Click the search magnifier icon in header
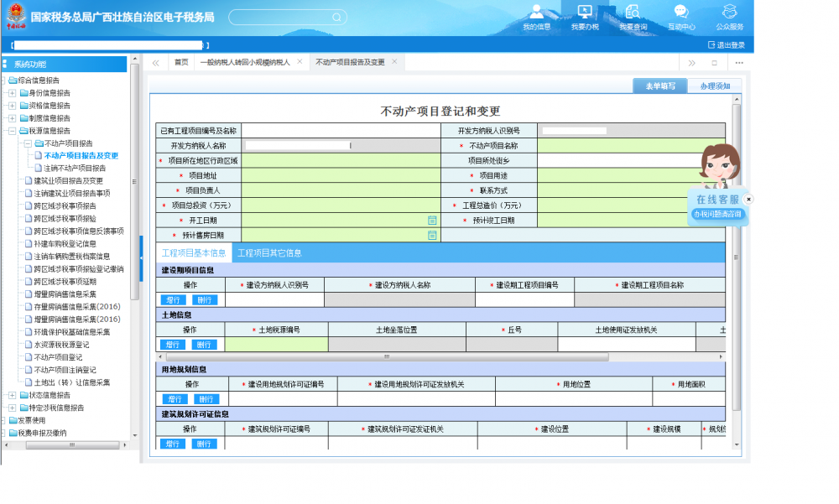 pyautogui.click(x=336, y=17)
